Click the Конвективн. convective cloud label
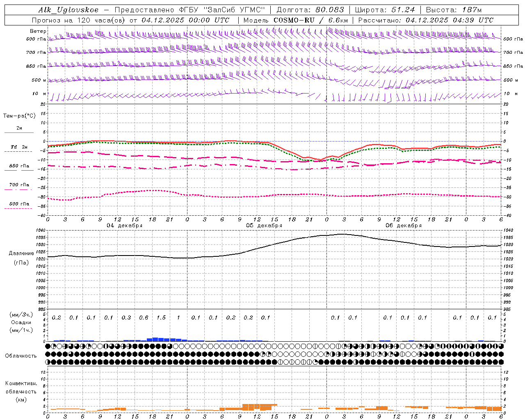 (21, 383)
